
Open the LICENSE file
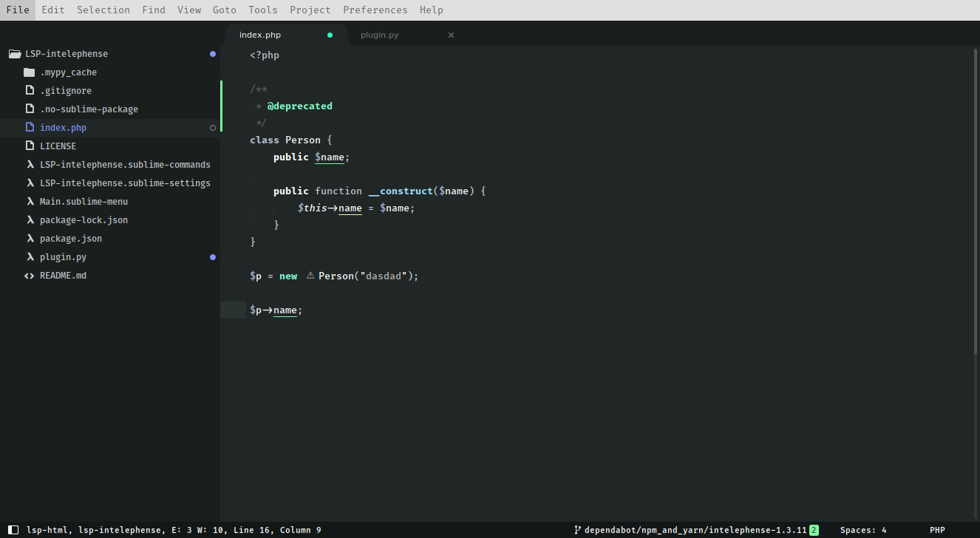[58, 146]
